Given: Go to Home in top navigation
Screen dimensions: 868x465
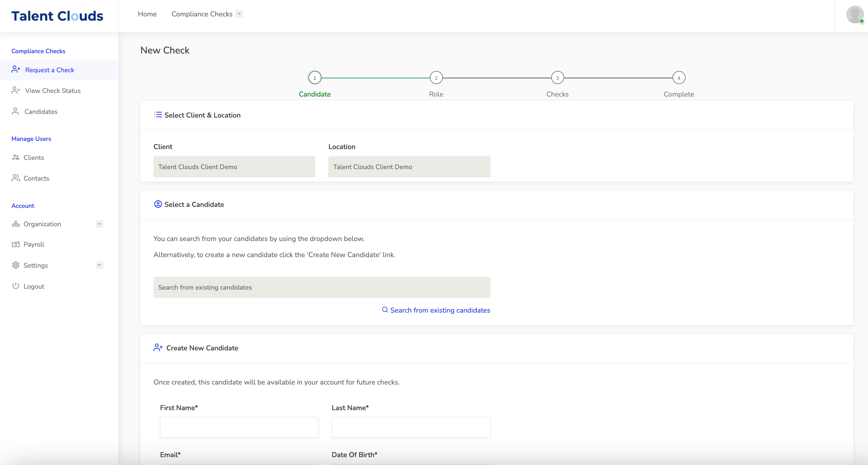Looking at the screenshot, I should click(147, 14).
